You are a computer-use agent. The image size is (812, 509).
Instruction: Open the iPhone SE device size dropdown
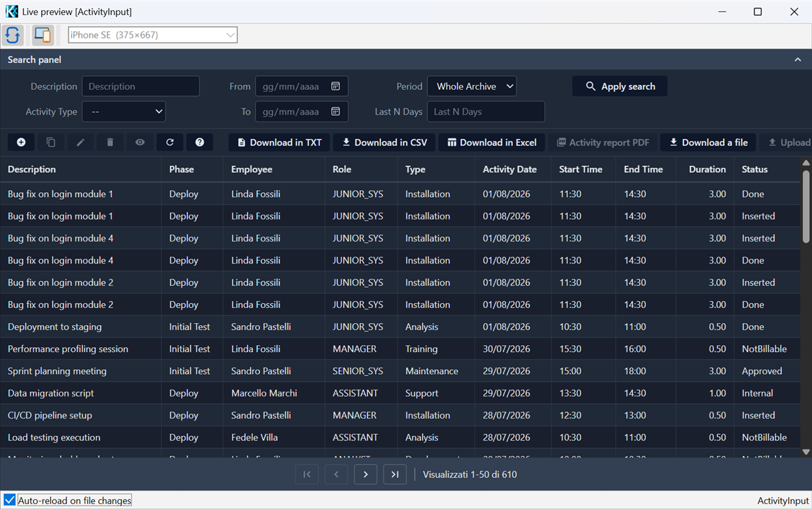pyautogui.click(x=153, y=35)
